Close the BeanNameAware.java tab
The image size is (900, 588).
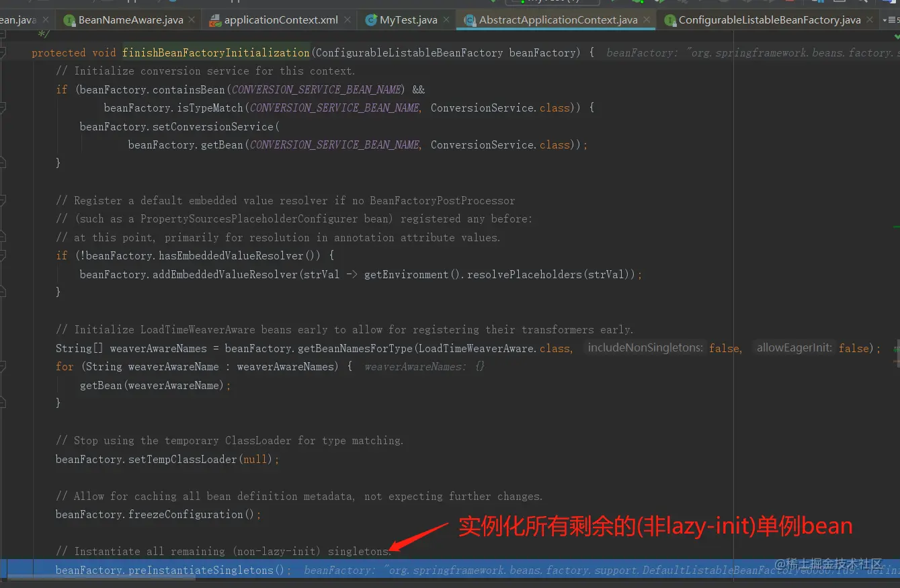pos(192,20)
